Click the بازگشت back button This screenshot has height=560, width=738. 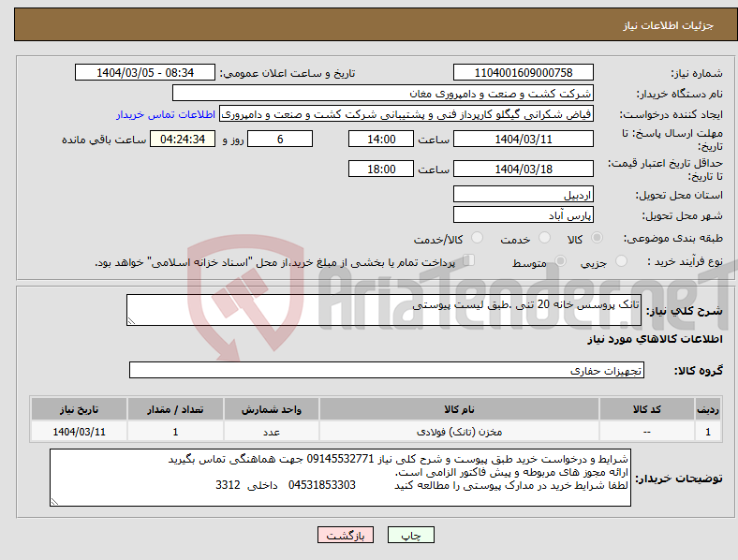(346, 535)
